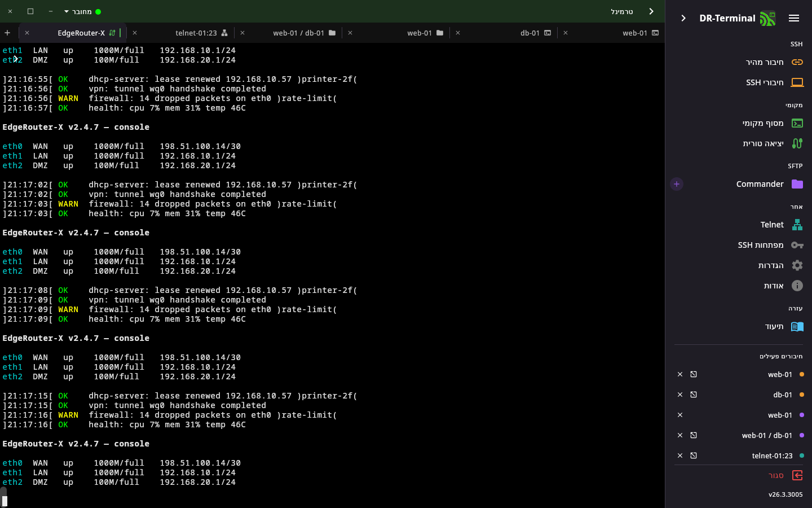Open חיבורי SSH connections icon
The width and height of the screenshot is (812, 508).
797,82
